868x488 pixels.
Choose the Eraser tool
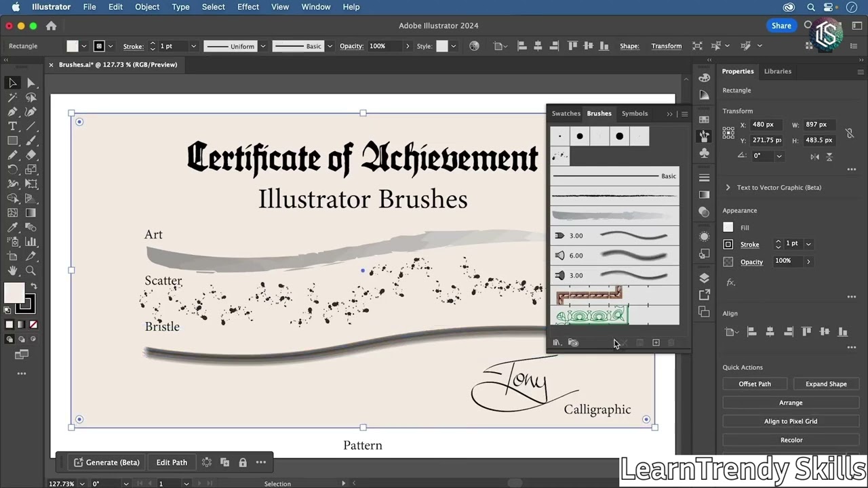pos(31,155)
